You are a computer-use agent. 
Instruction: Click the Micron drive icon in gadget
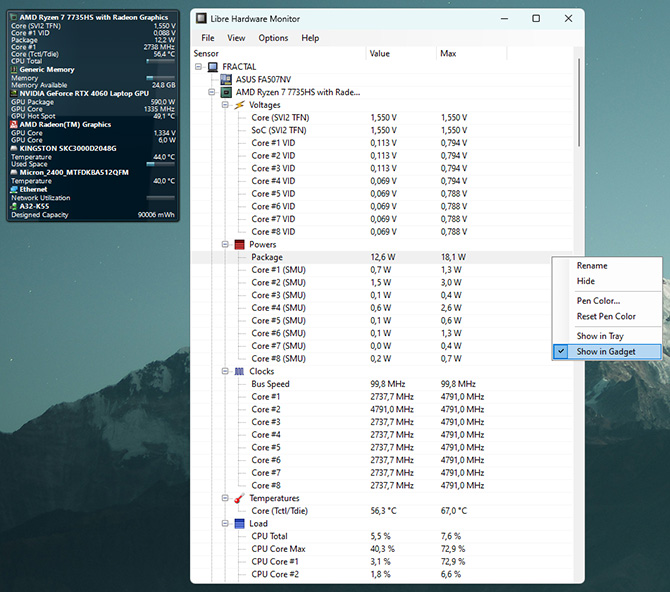(x=14, y=172)
